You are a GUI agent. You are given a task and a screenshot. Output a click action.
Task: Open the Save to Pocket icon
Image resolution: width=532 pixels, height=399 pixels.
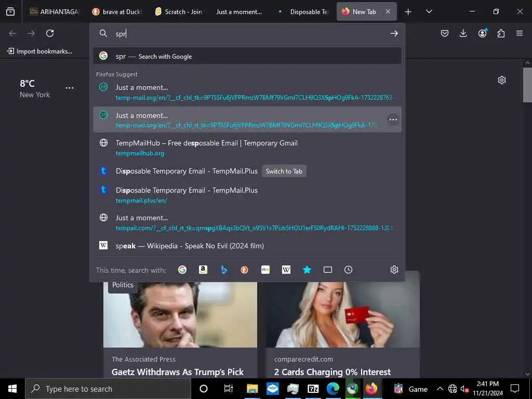pos(445,33)
